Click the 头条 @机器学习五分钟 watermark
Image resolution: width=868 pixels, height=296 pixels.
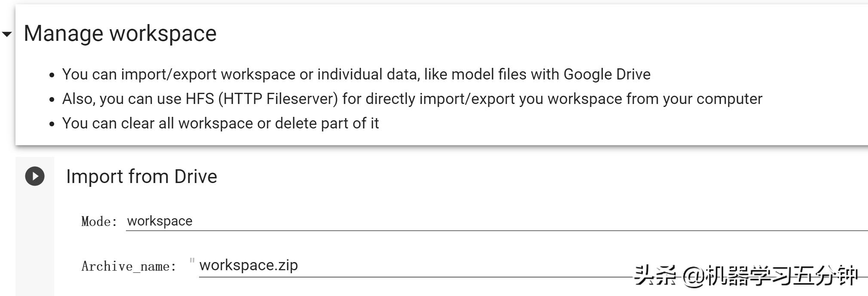pos(746,275)
